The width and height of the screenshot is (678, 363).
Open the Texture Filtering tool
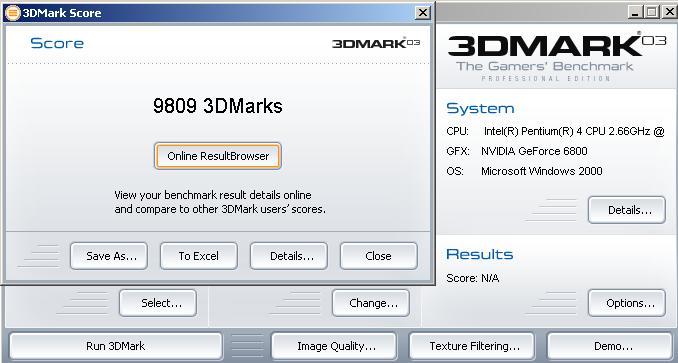pos(472,346)
